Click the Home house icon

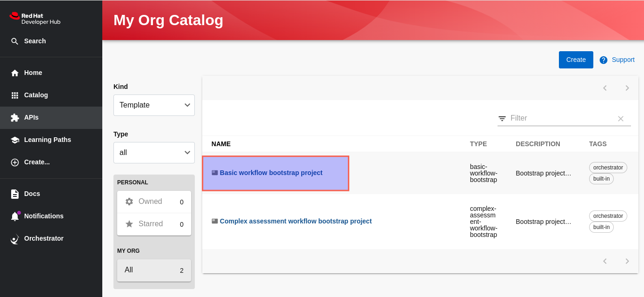(15, 73)
